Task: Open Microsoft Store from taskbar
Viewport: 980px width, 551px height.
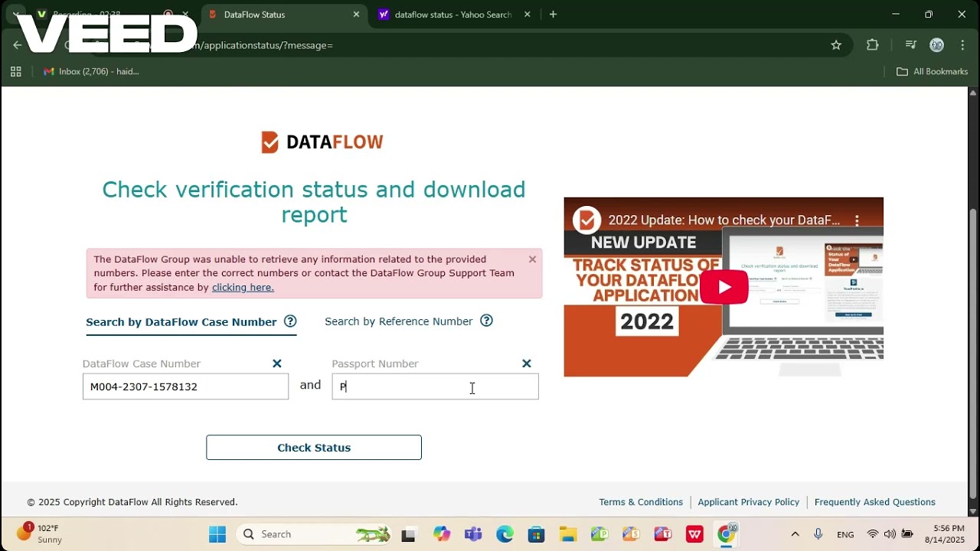Action: click(x=536, y=534)
